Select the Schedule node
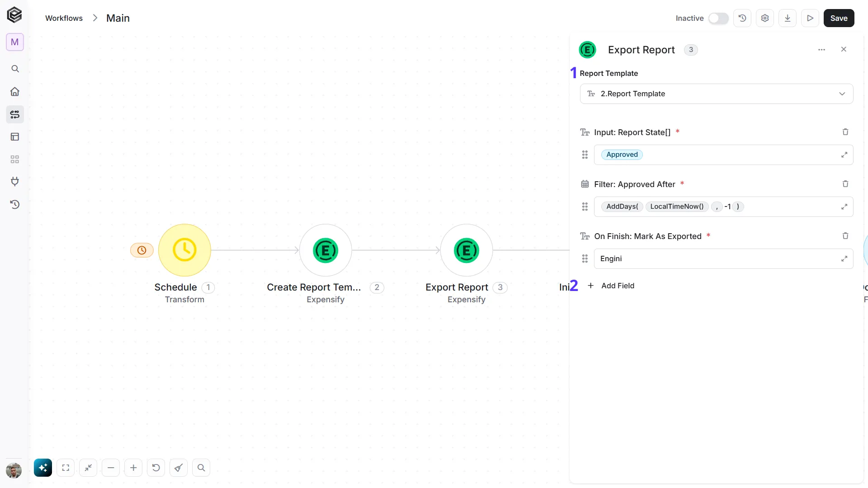Image resolution: width=868 pixels, height=488 pixels. (x=184, y=250)
